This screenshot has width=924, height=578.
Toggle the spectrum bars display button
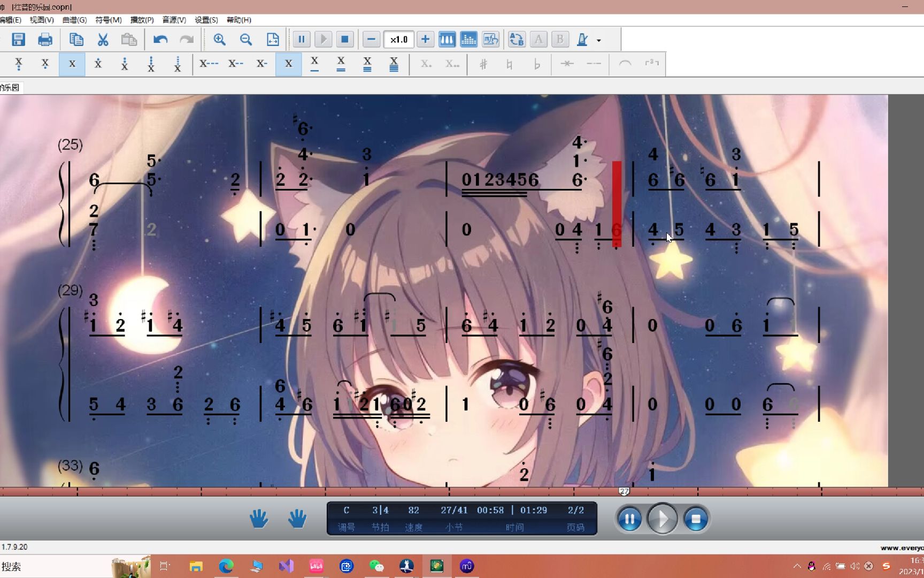(x=469, y=39)
